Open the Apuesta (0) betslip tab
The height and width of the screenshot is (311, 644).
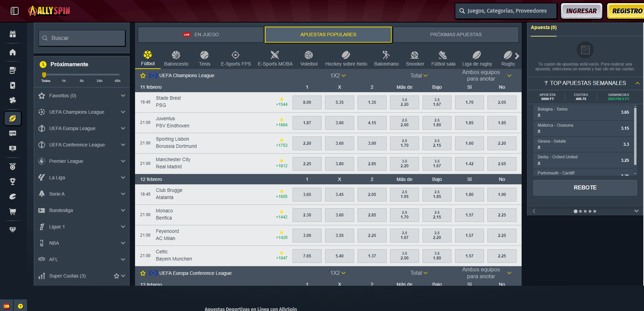click(x=544, y=28)
